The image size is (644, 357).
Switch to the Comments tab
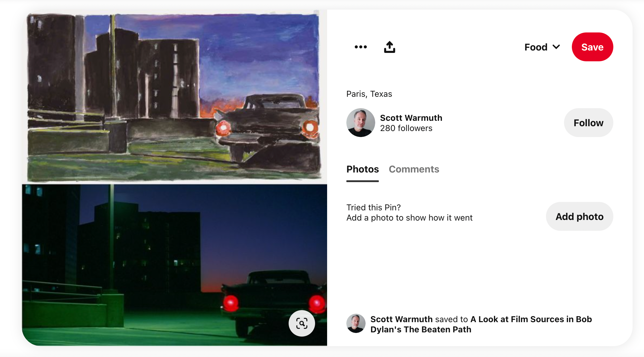click(x=414, y=169)
